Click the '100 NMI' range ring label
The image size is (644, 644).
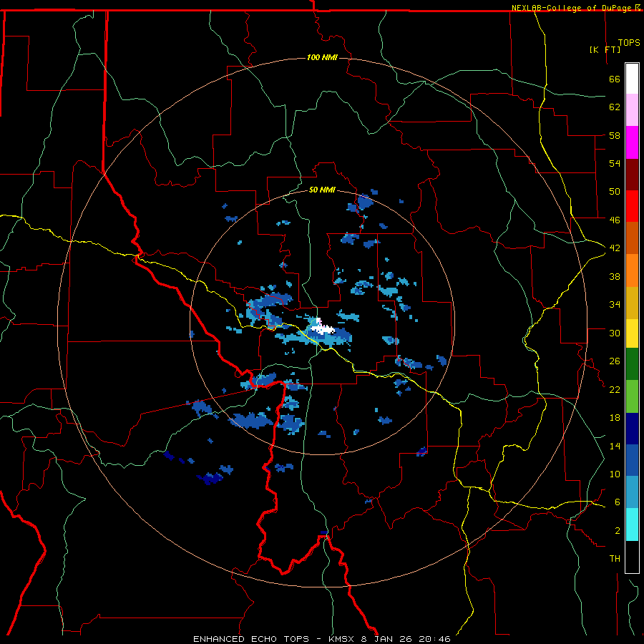(x=322, y=57)
